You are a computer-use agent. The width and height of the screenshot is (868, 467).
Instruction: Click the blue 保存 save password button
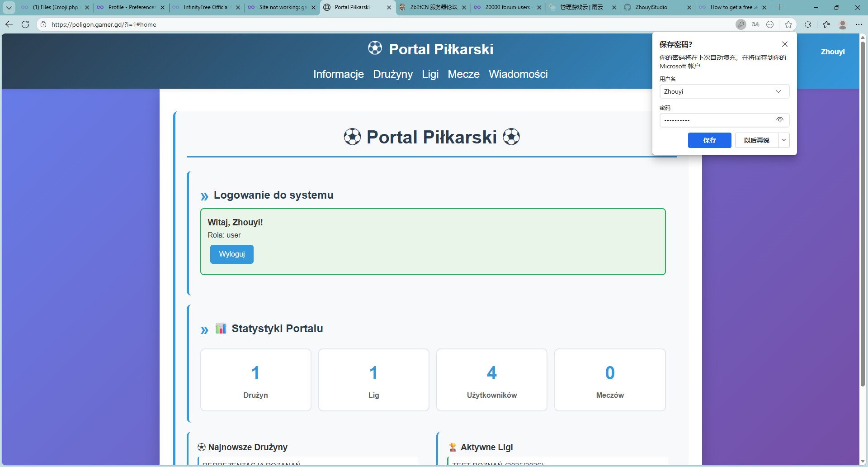point(709,140)
